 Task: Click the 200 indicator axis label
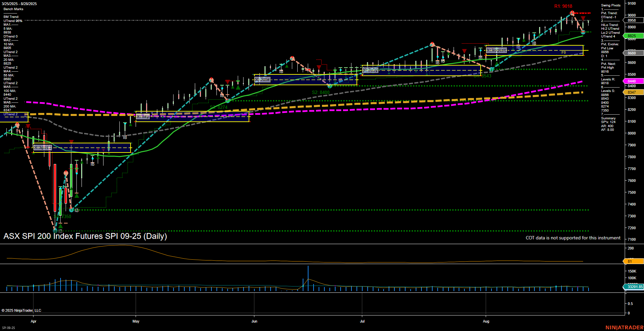coord(631,248)
